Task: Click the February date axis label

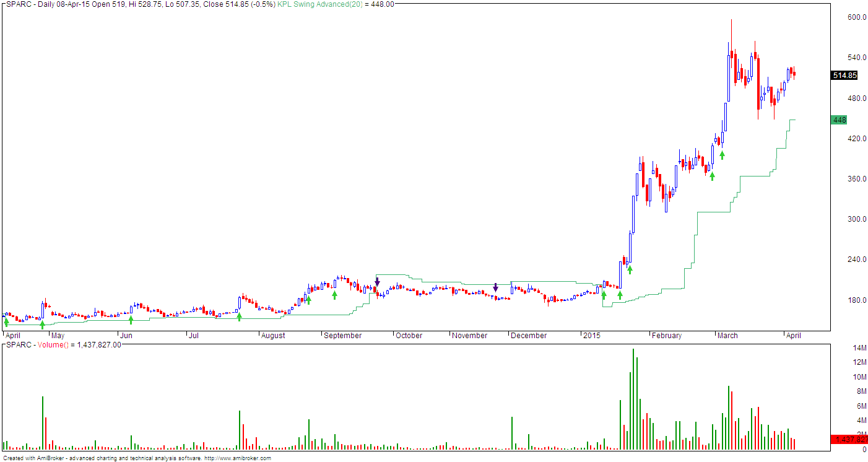Action: pos(667,336)
